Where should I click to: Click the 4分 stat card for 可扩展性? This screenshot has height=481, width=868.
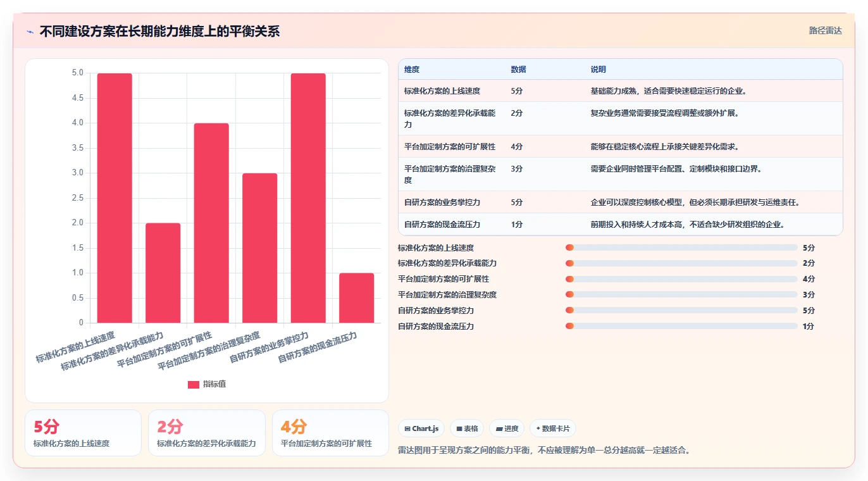click(330, 433)
